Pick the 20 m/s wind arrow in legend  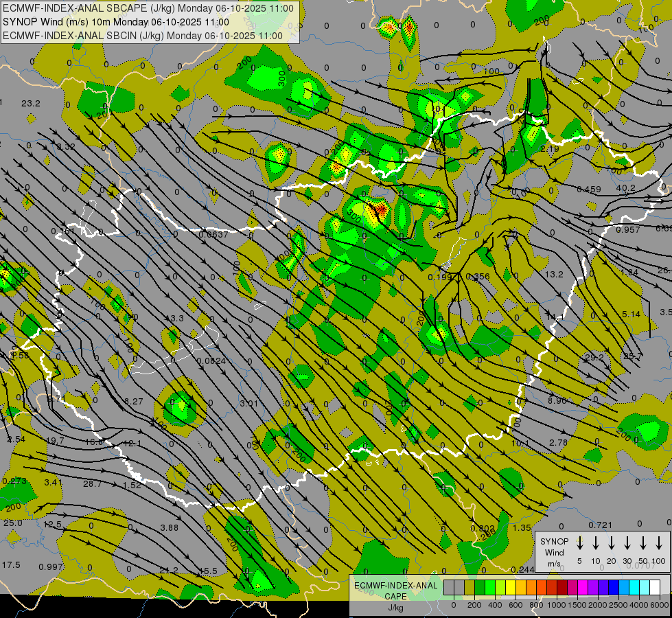point(611,543)
